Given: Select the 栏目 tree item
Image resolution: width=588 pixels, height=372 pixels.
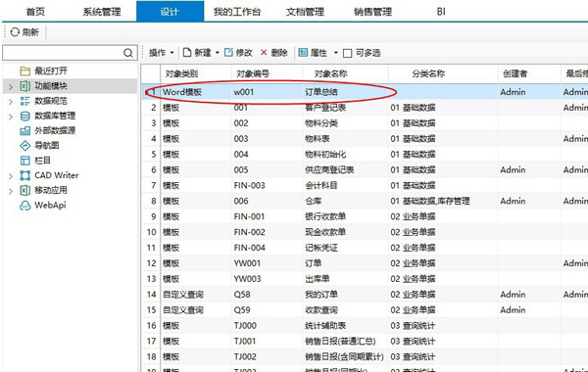Looking at the screenshot, I should pyautogui.click(x=43, y=161).
